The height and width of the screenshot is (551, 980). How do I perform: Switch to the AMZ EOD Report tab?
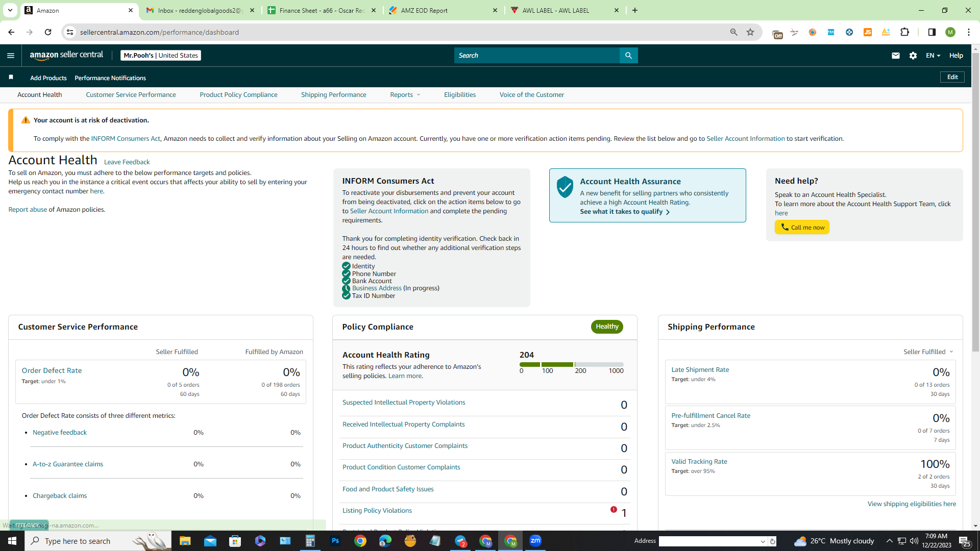tap(443, 10)
